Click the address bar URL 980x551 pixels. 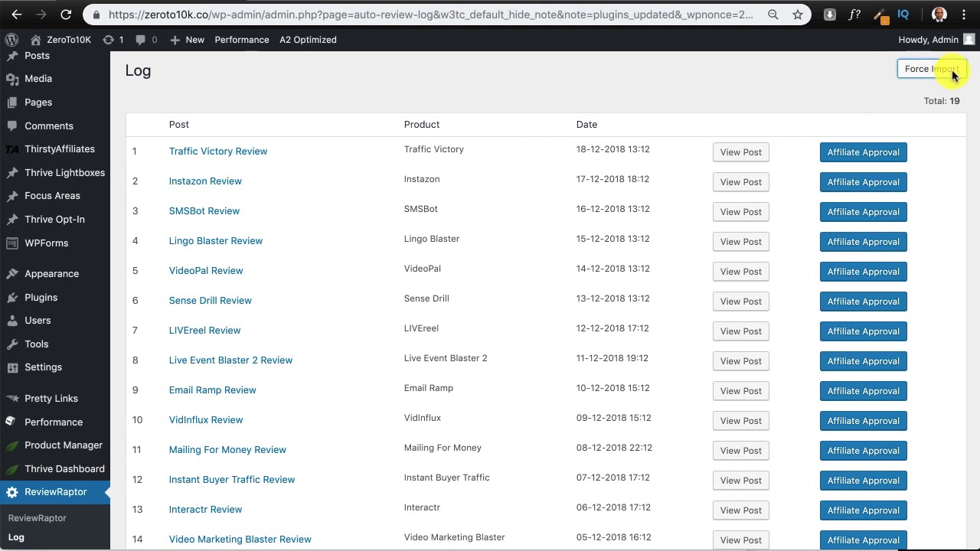point(430,15)
